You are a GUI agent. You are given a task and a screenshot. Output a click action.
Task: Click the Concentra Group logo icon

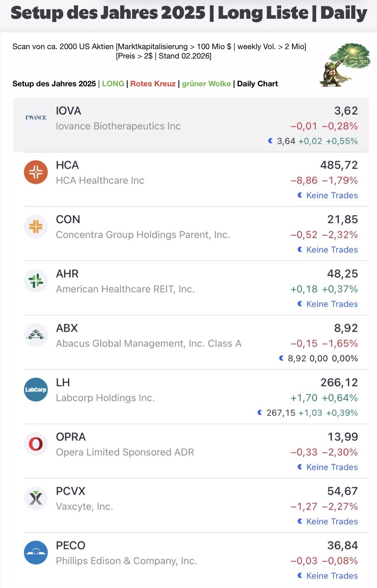point(36,226)
